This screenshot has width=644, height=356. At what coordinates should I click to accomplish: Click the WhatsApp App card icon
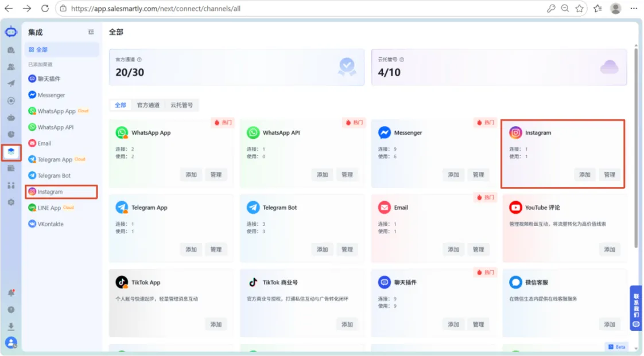pyautogui.click(x=122, y=132)
